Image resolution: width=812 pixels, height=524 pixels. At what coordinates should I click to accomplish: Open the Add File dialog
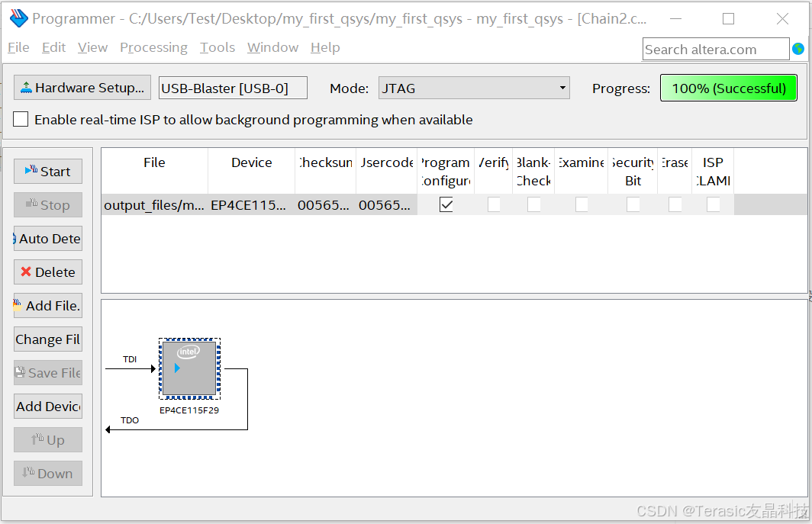48,306
